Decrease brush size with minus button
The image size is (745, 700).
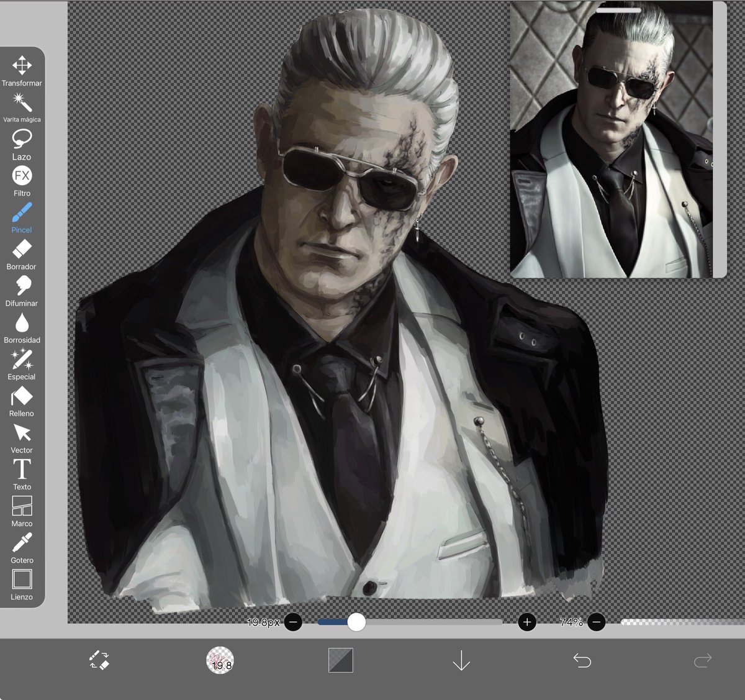(293, 622)
